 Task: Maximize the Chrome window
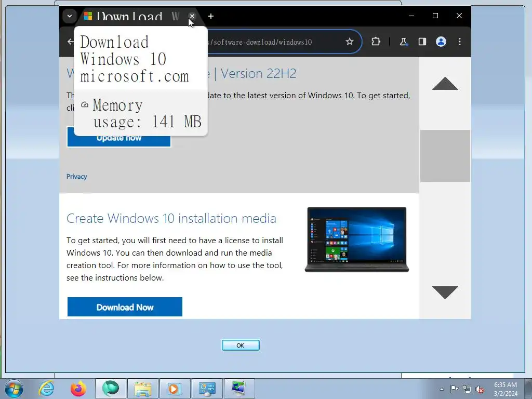tap(435, 16)
